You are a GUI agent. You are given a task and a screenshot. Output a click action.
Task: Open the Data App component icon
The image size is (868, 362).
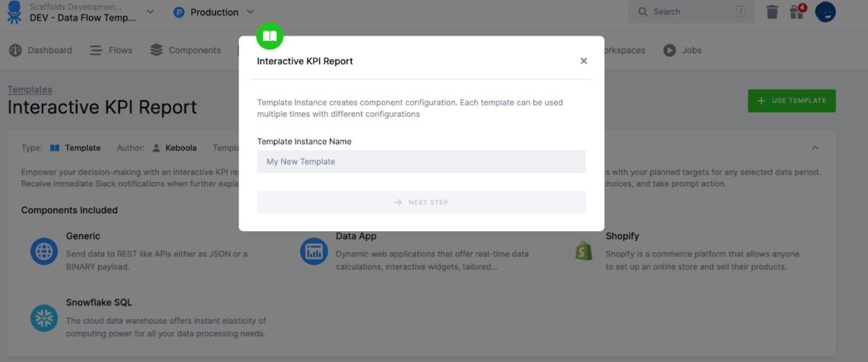click(314, 251)
